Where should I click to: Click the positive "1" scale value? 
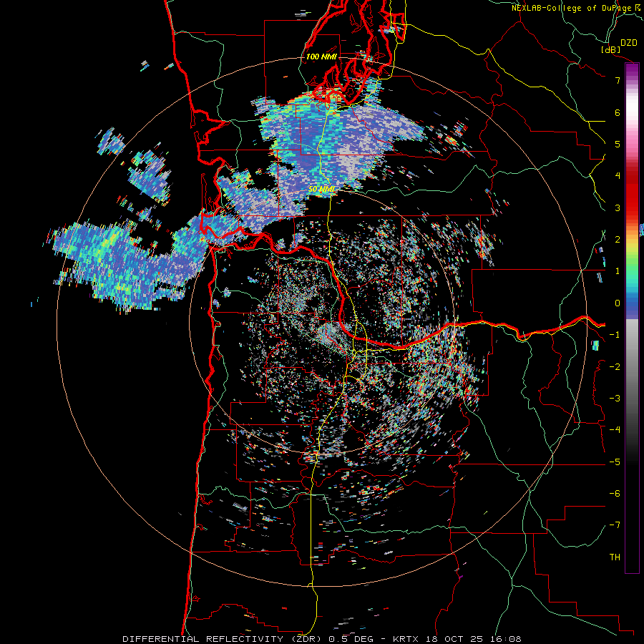(x=618, y=271)
